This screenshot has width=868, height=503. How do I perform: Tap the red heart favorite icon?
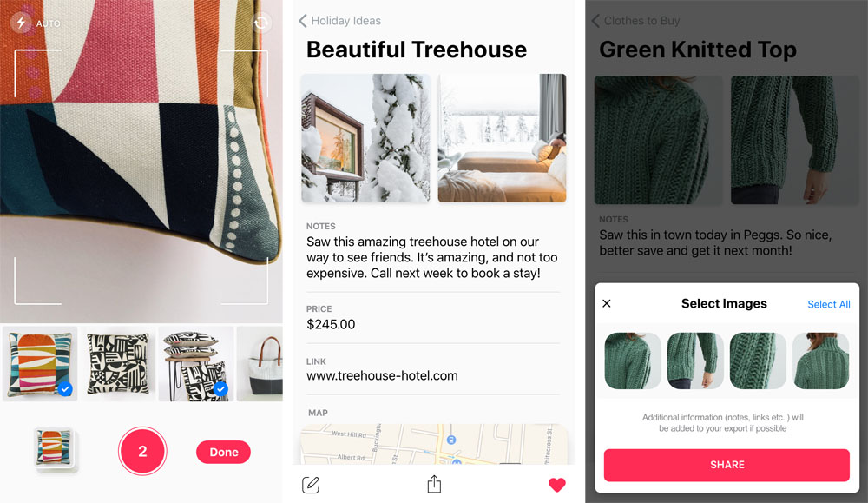coord(557,485)
